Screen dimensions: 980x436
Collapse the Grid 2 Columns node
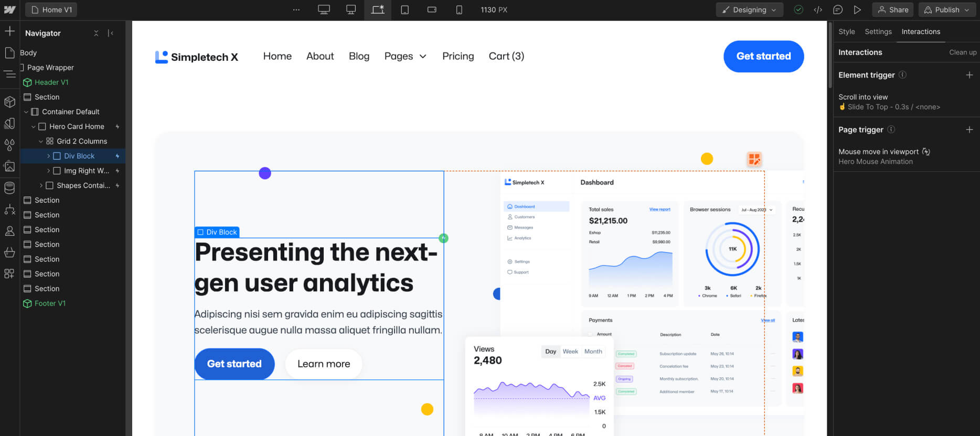pyautogui.click(x=41, y=141)
